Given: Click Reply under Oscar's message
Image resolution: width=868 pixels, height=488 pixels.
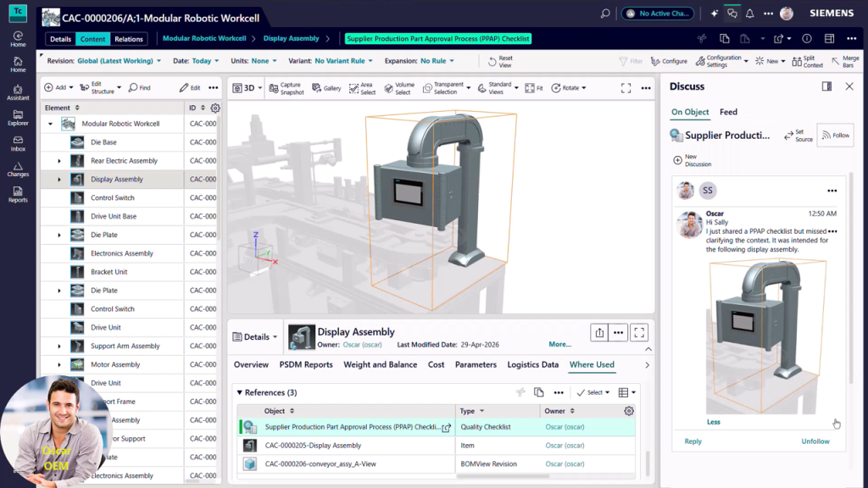Looking at the screenshot, I should pos(693,441).
